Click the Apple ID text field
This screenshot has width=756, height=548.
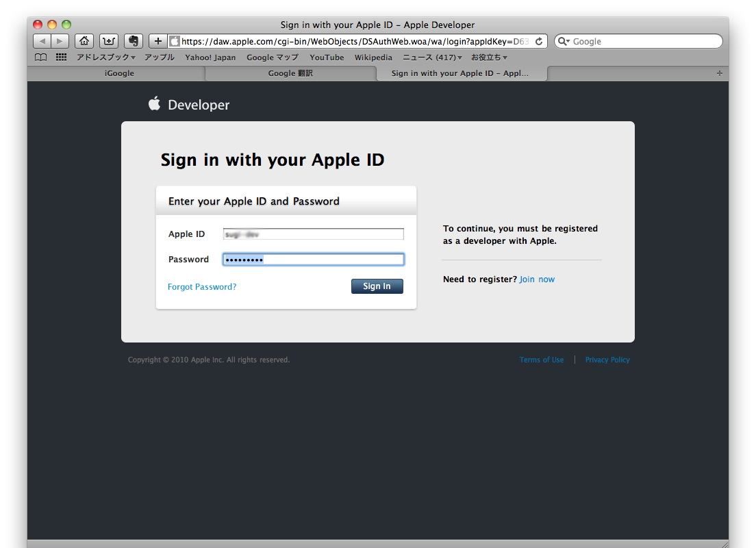(x=313, y=234)
